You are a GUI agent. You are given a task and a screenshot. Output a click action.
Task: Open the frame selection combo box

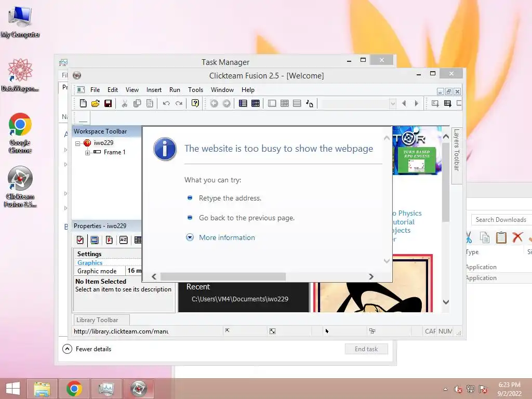point(358,103)
